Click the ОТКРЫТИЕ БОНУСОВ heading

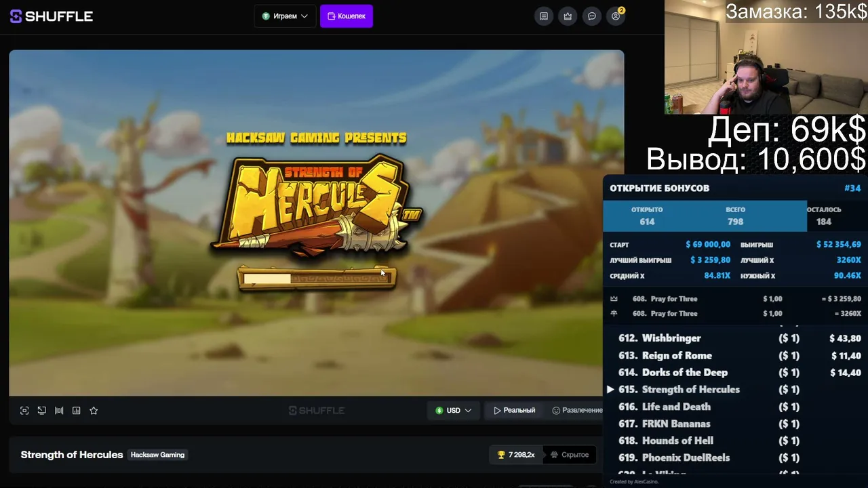(x=659, y=188)
